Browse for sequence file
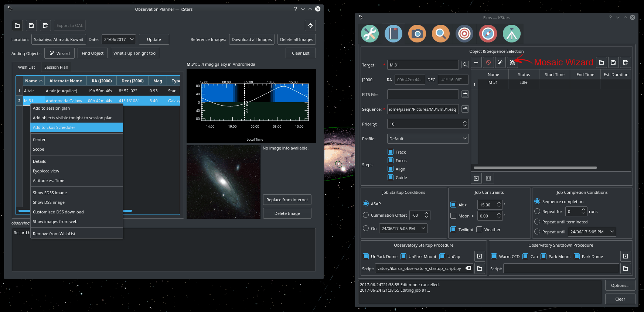The width and height of the screenshot is (644, 312). point(465,109)
